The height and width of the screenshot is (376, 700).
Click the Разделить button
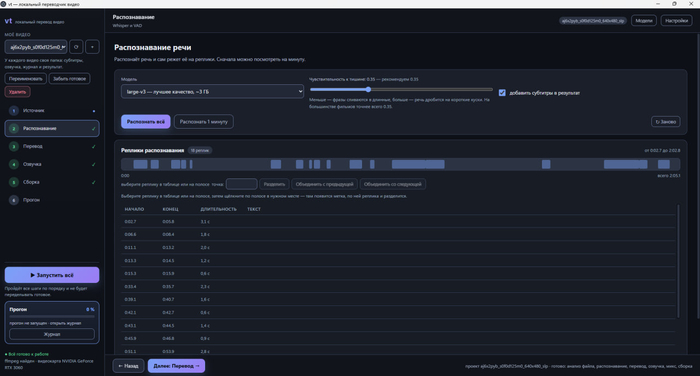point(274,184)
